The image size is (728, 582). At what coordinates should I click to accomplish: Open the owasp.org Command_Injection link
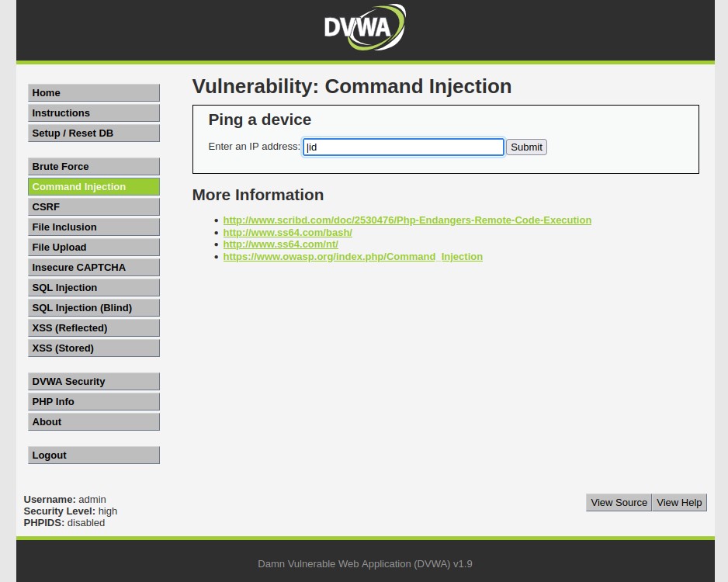click(x=353, y=257)
